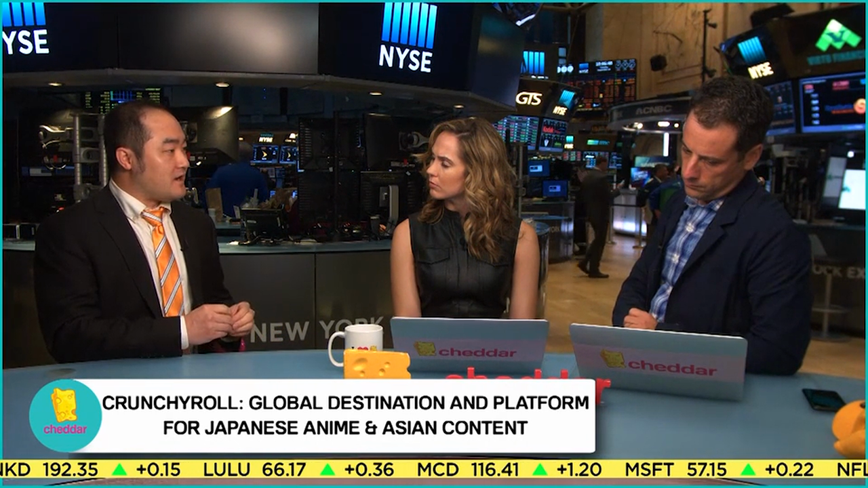Image resolution: width=868 pixels, height=488 pixels.
Task: Toggle the gain indicator arrow for LULU
Action: click(x=329, y=468)
